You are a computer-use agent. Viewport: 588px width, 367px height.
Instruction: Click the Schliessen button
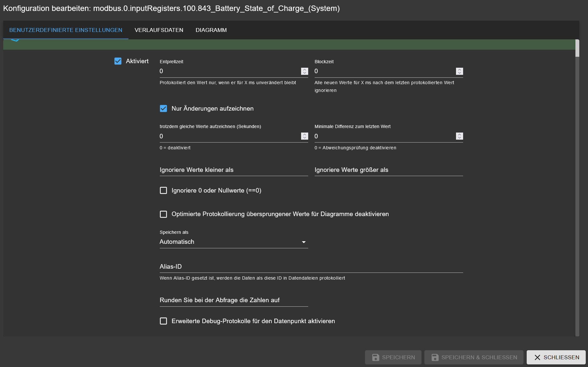pyautogui.click(x=556, y=357)
